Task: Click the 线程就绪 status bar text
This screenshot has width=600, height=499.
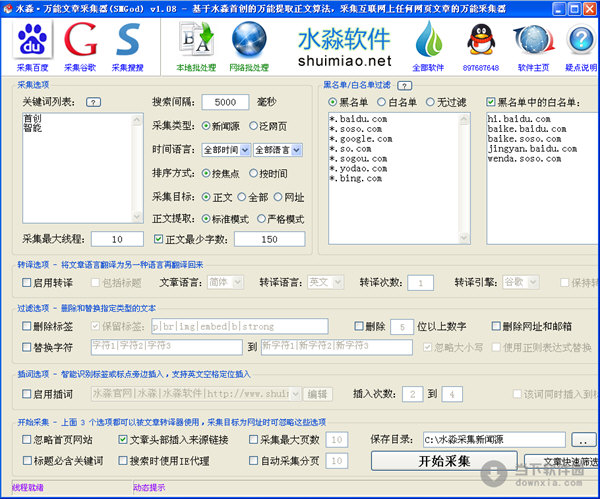Action: tap(28, 488)
